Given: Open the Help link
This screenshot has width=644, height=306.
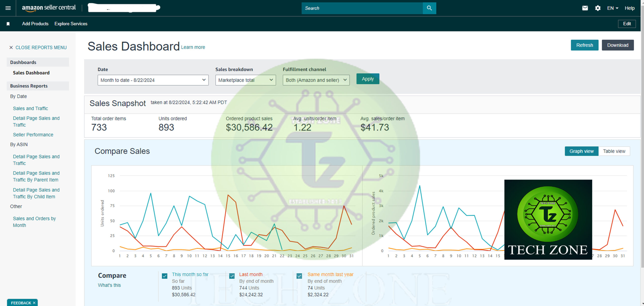Looking at the screenshot, I should [629, 8].
